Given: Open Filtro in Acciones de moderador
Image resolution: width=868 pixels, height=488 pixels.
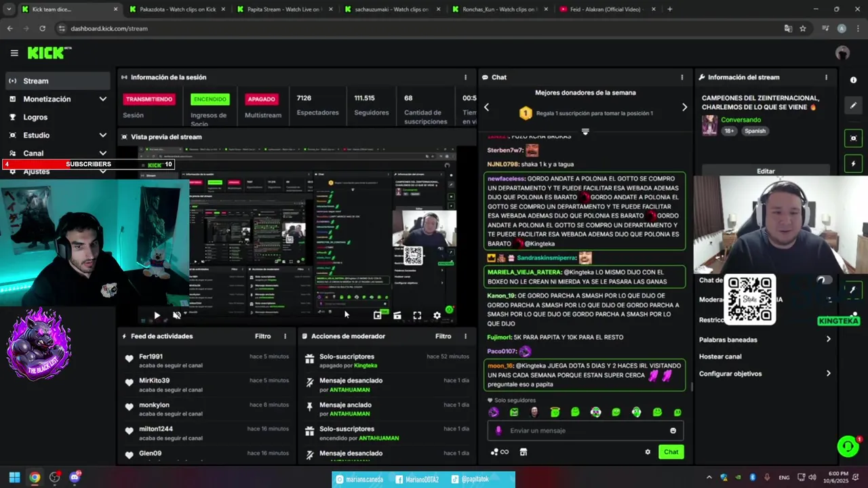Looking at the screenshot, I should pyautogui.click(x=443, y=336).
